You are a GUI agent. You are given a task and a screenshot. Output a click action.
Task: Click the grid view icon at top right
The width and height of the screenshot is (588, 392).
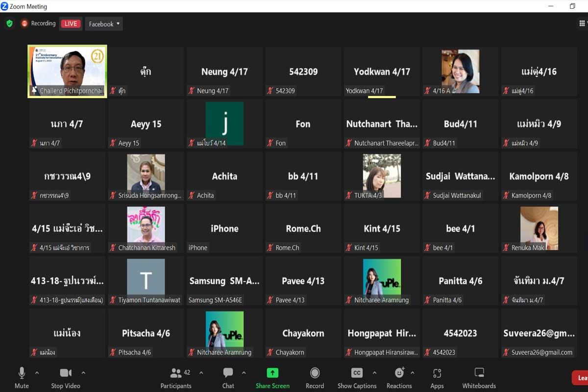point(582,24)
